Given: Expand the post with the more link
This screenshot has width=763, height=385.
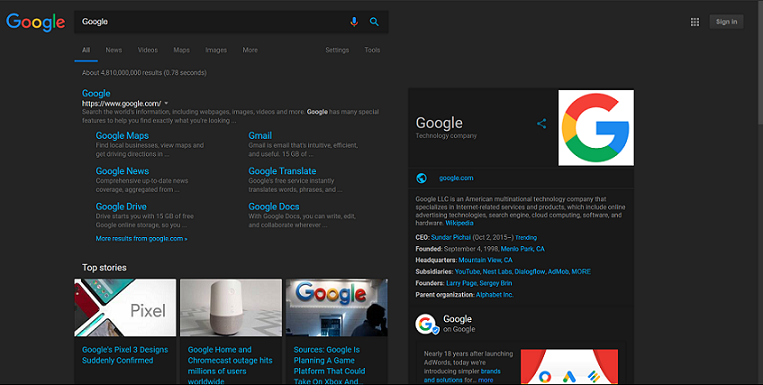Looking at the screenshot, I should pyautogui.click(x=486, y=380).
